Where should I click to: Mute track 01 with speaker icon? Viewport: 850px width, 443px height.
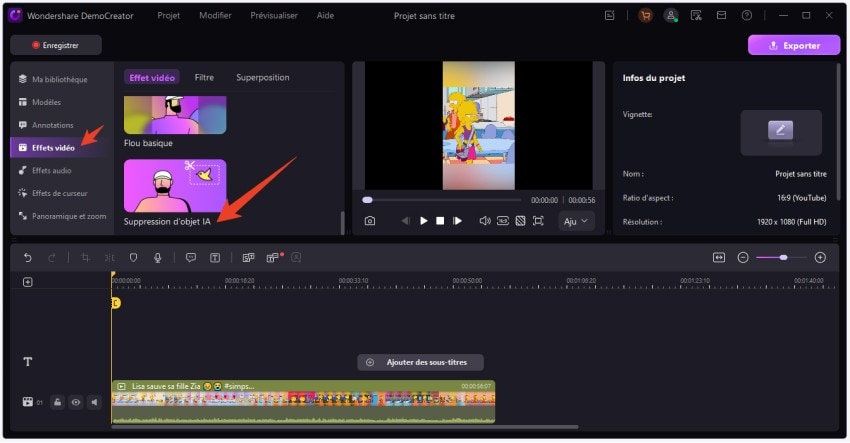coord(94,402)
